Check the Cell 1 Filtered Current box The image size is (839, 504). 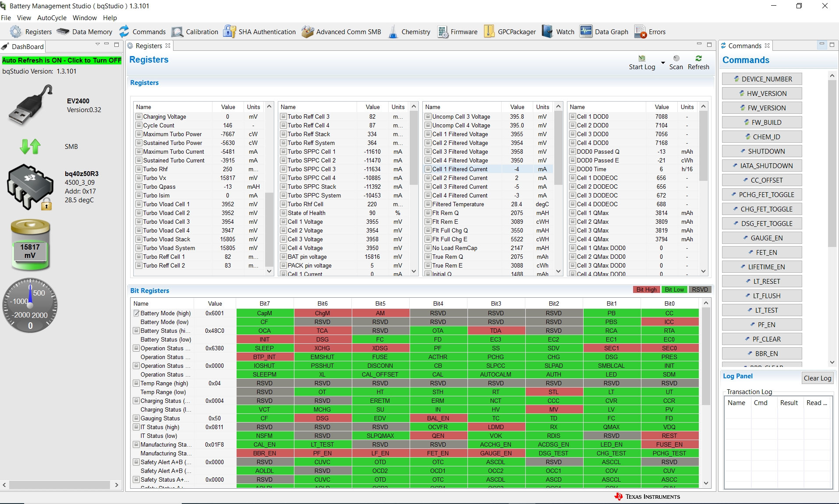click(428, 169)
